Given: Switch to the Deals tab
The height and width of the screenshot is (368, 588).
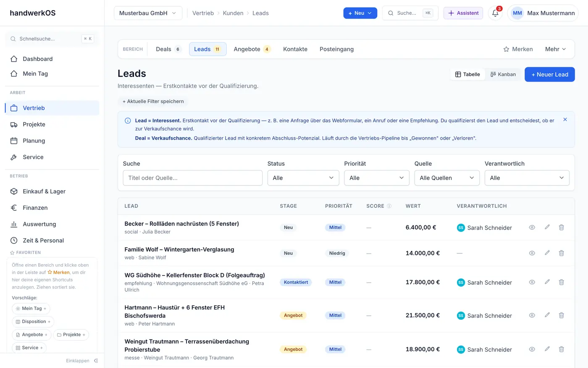Looking at the screenshot, I should click(168, 49).
